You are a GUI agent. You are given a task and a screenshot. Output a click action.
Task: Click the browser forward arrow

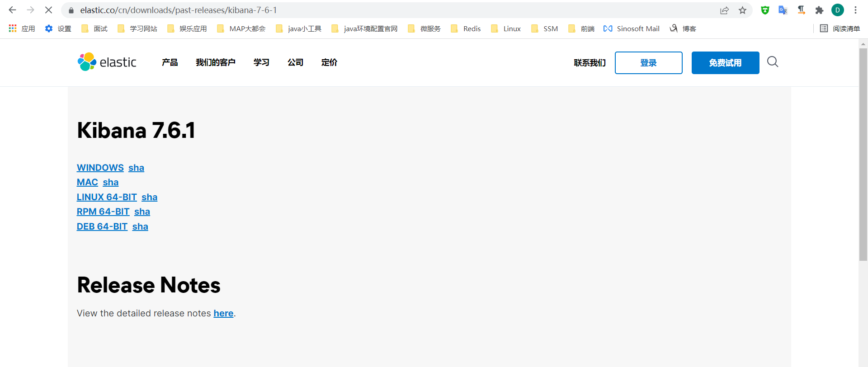click(30, 10)
